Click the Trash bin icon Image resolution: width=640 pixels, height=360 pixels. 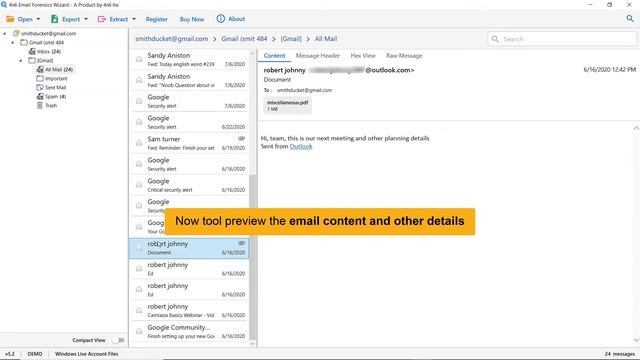[40, 105]
